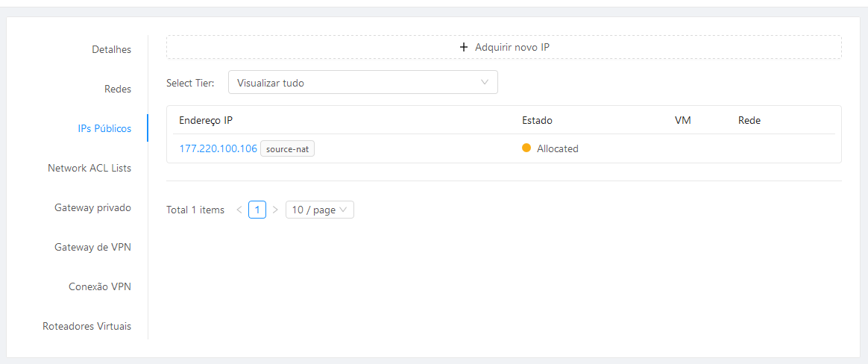Expand the 10 / page size selector
The image size is (868, 364).
tap(319, 210)
